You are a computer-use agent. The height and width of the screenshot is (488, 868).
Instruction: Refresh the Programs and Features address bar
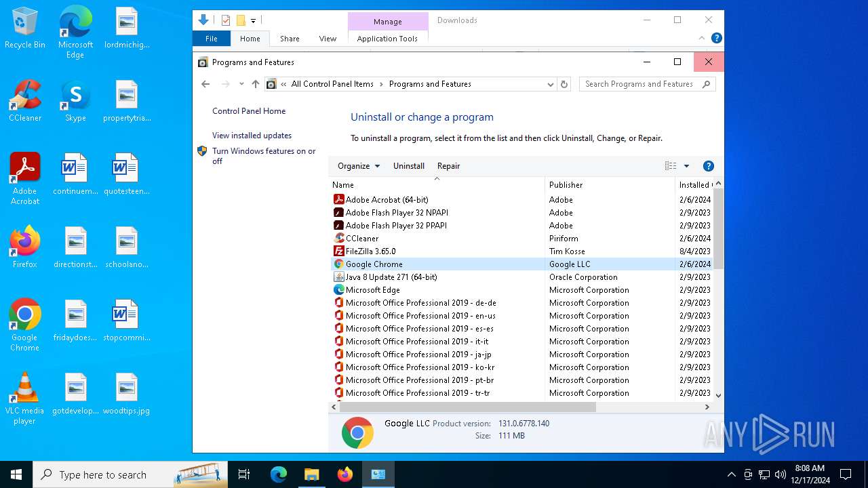pos(564,84)
